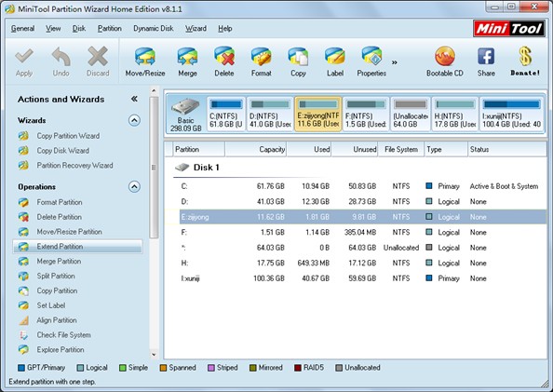Screen dimensions: 553x392
Task: Click the Move/Resize toolbar icon
Action: (x=145, y=58)
